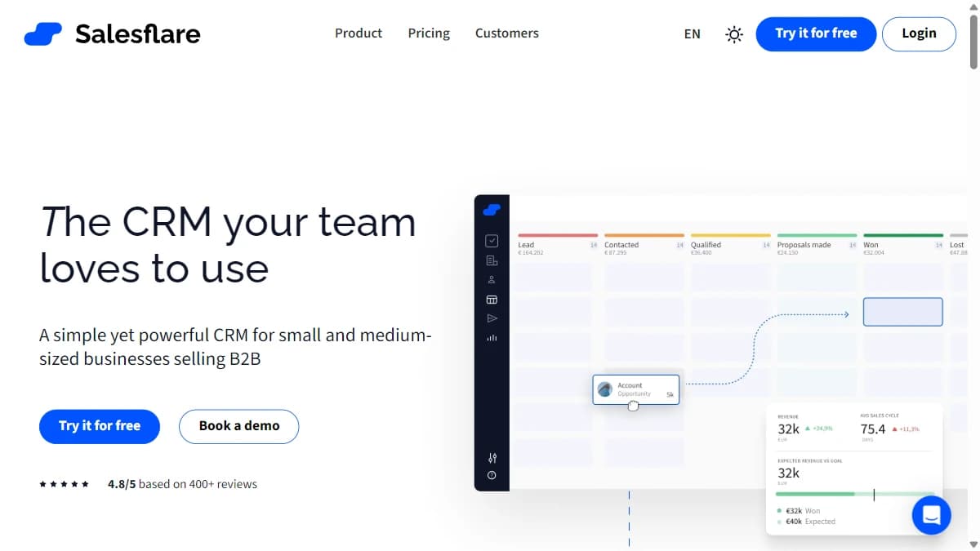Click the €87.295 amount under Contacted

616,253
